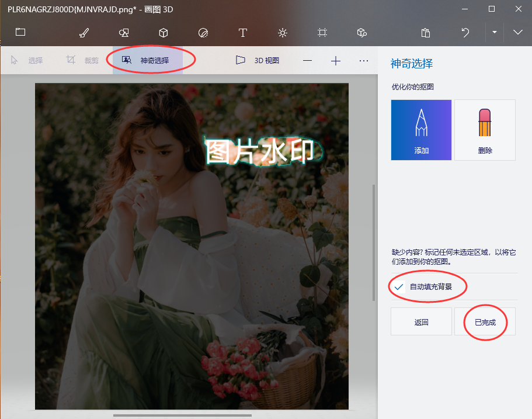The image size is (532, 419).
Task: Expand the chevron at top-right toolbar
Action: coord(518,33)
